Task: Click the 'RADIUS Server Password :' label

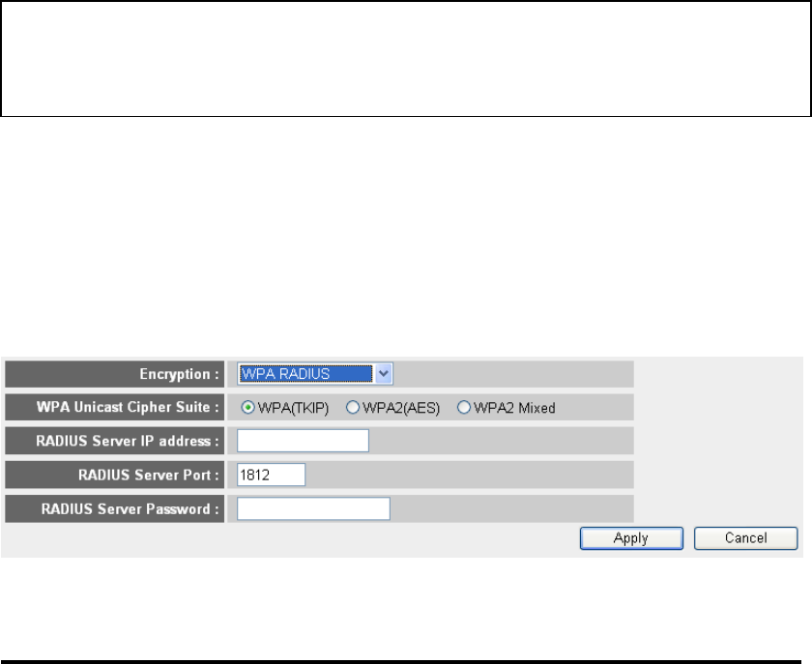Action: (x=130, y=509)
